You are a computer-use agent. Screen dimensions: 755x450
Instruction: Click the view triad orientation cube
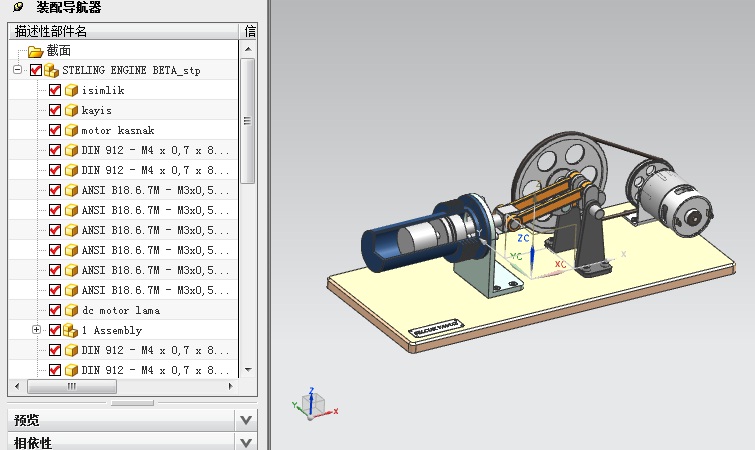click(x=312, y=404)
